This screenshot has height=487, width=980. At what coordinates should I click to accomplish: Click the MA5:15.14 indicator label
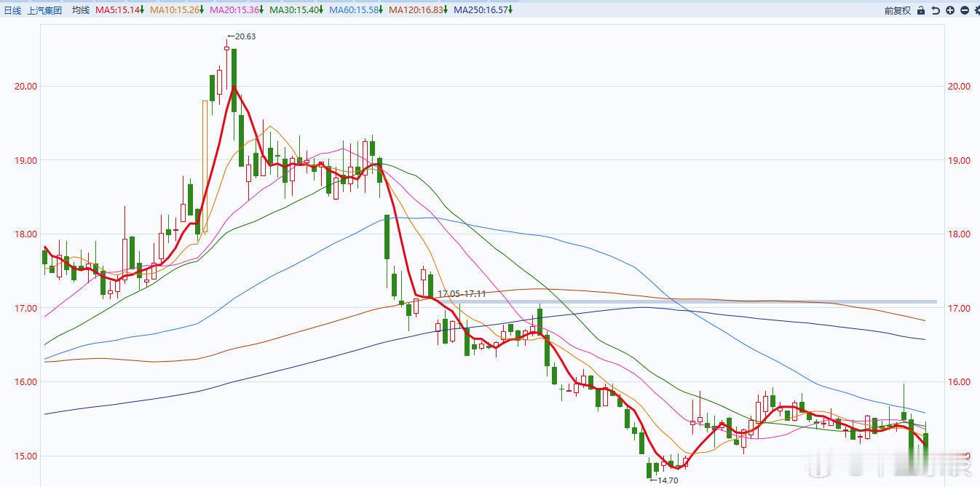pyautogui.click(x=119, y=10)
